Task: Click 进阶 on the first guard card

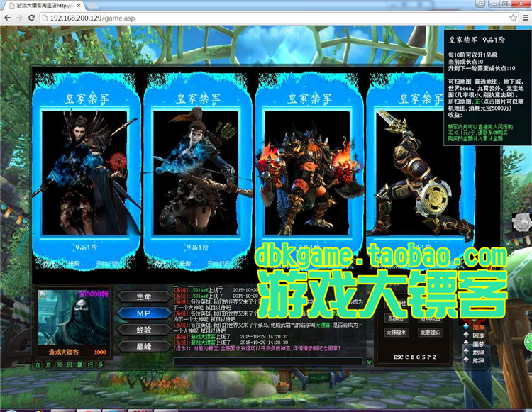Action: [74, 263]
